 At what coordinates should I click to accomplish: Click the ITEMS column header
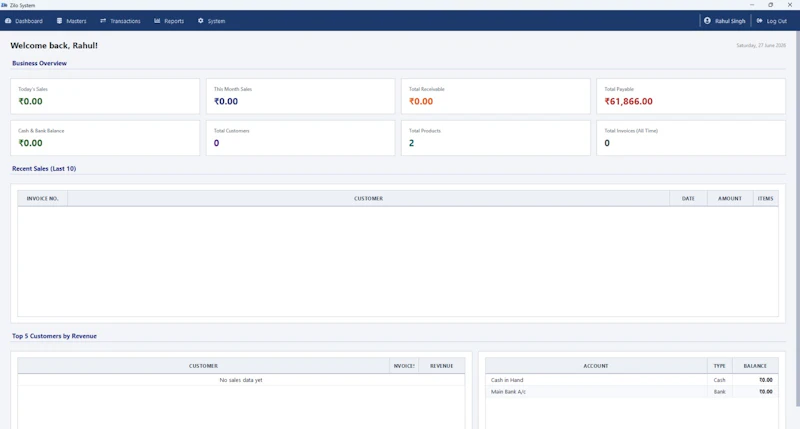point(766,198)
